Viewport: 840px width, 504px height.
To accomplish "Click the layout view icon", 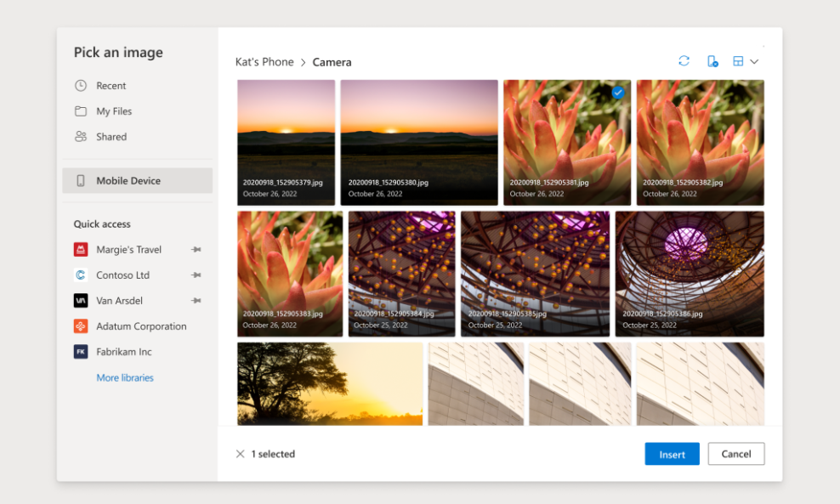I will [738, 61].
